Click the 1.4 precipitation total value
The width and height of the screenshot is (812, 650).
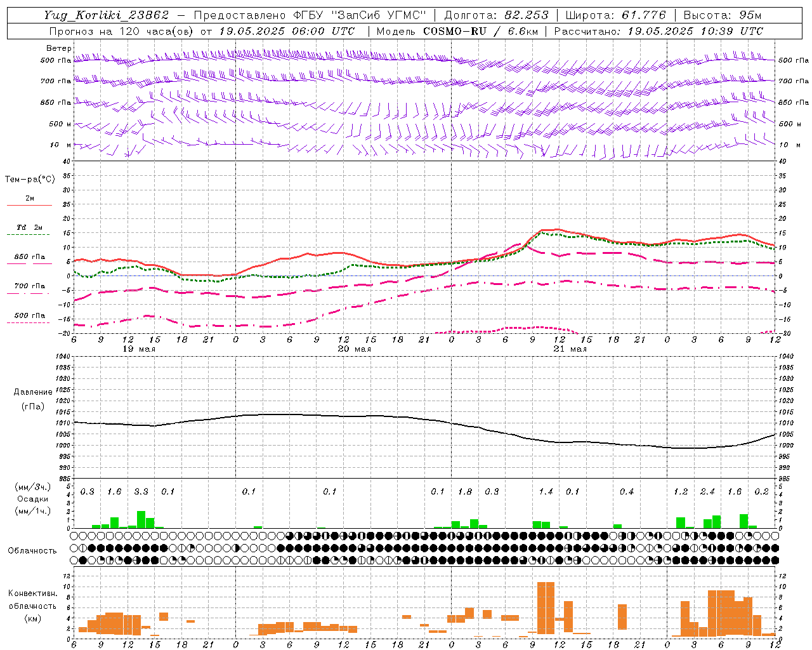[x=546, y=492]
